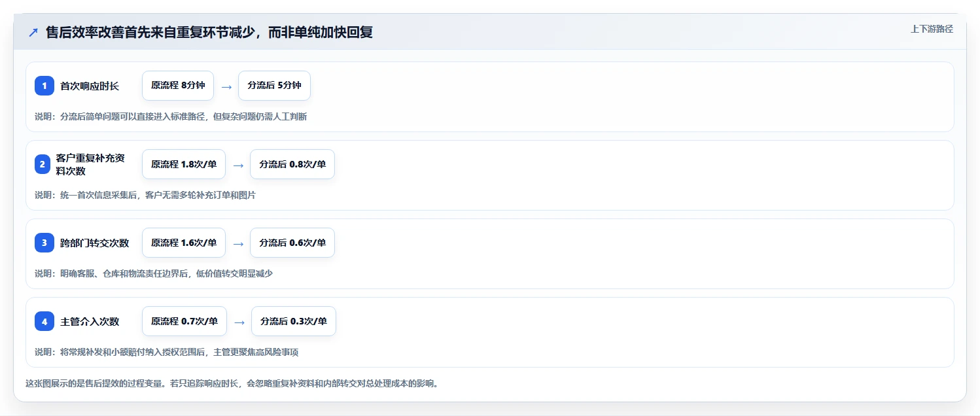Click the note about 明确客服、仓库和物流责任边界

[154, 273]
